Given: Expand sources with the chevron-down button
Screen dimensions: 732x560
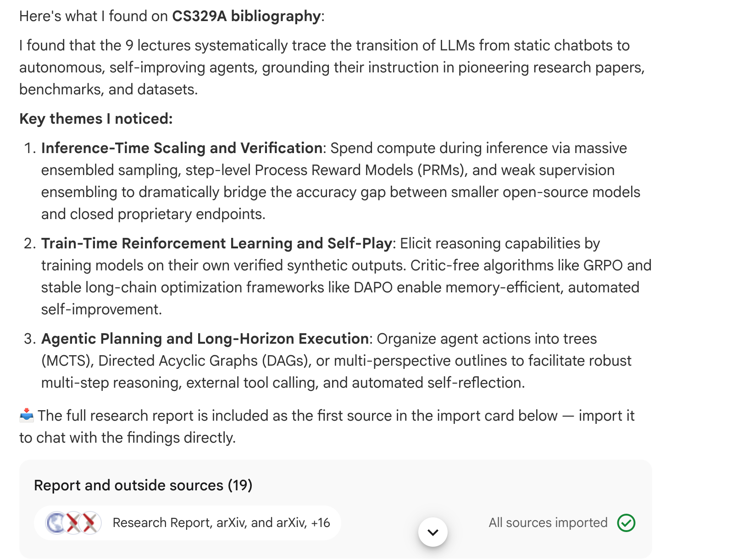Looking at the screenshot, I should (x=433, y=532).
